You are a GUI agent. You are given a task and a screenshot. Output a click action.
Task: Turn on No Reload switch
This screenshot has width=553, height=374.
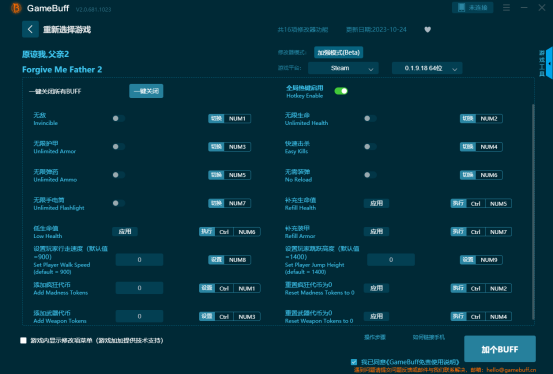pyautogui.click(x=370, y=175)
